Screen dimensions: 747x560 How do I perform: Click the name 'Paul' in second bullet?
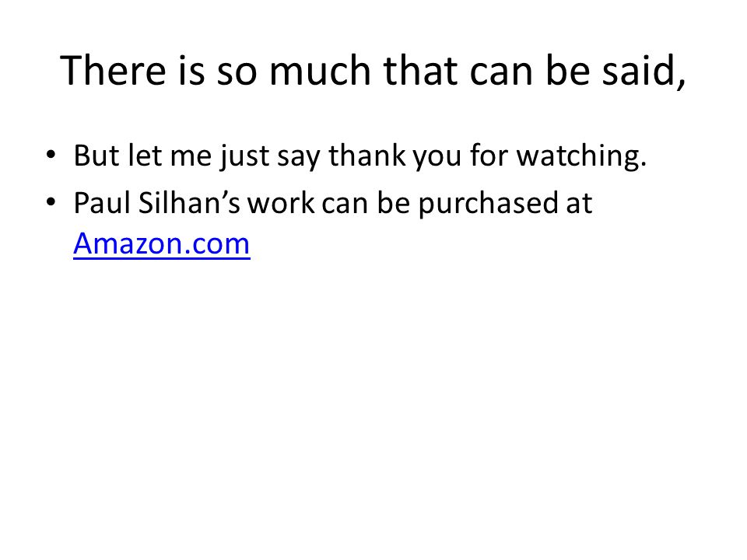coord(101,203)
